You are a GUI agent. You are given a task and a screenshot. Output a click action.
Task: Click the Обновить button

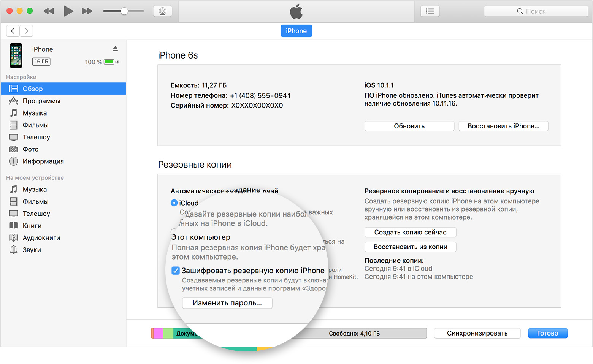(409, 126)
